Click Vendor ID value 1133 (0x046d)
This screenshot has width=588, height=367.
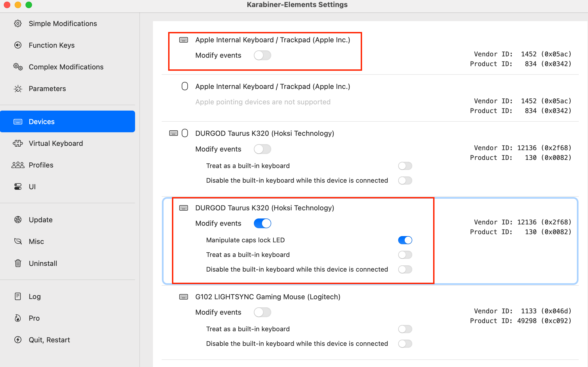coord(546,311)
